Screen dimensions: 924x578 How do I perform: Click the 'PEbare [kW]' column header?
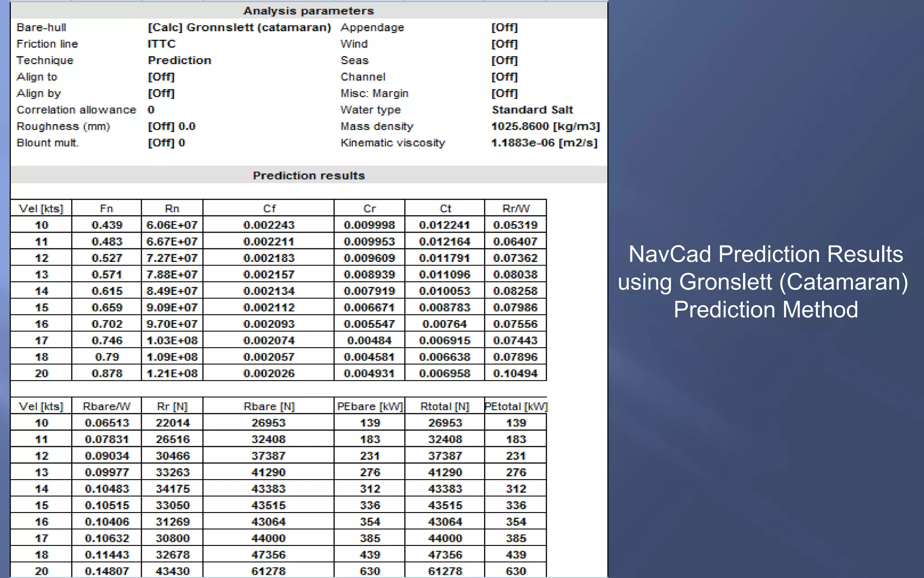tap(370, 406)
